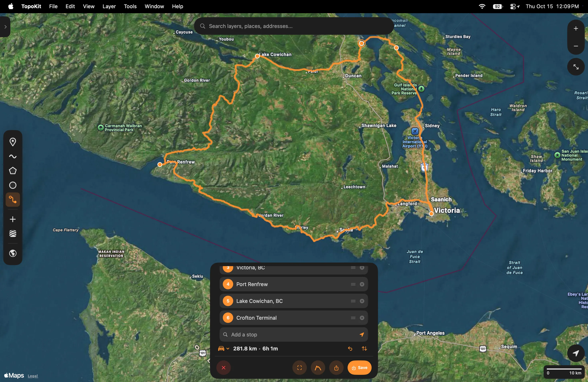Click Crofton Terminal reorder handle
The width and height of the screenshot is (588, 382).
tap(353, 318)
